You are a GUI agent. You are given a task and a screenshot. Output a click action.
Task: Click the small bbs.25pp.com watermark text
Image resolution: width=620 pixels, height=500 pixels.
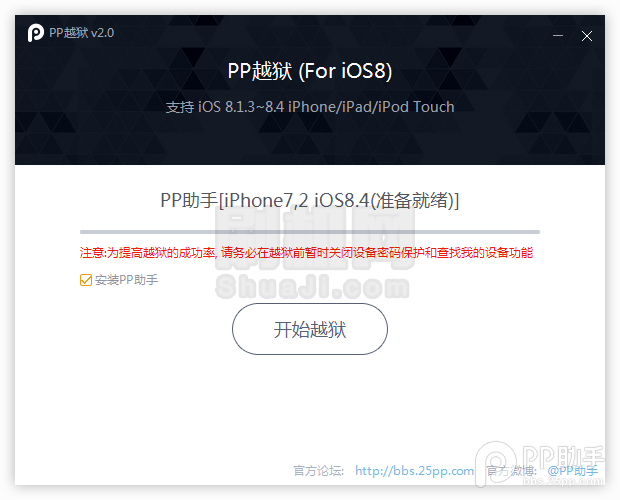pos(563,481)
